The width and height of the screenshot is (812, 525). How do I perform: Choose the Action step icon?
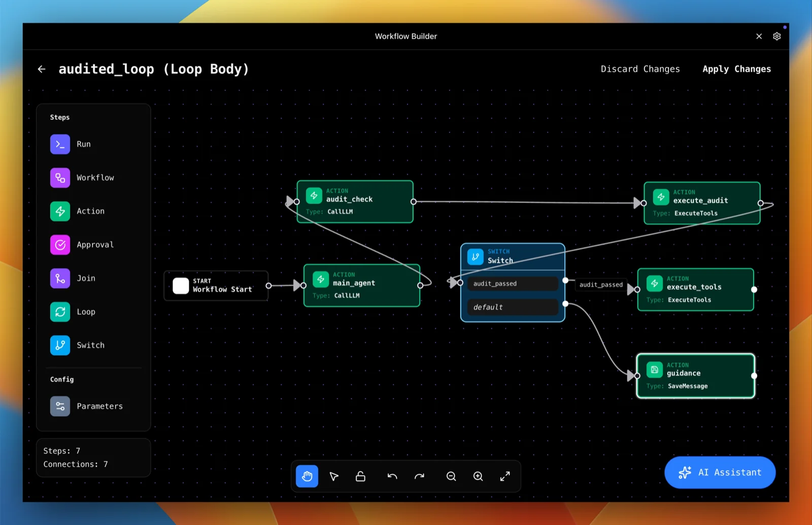click(x=60, y=211)
